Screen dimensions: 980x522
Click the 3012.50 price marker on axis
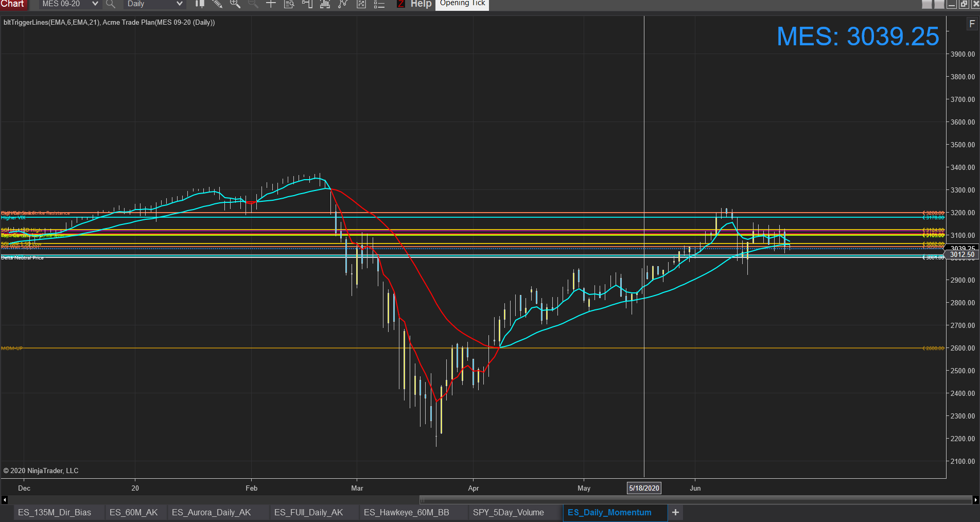point(962,254)
